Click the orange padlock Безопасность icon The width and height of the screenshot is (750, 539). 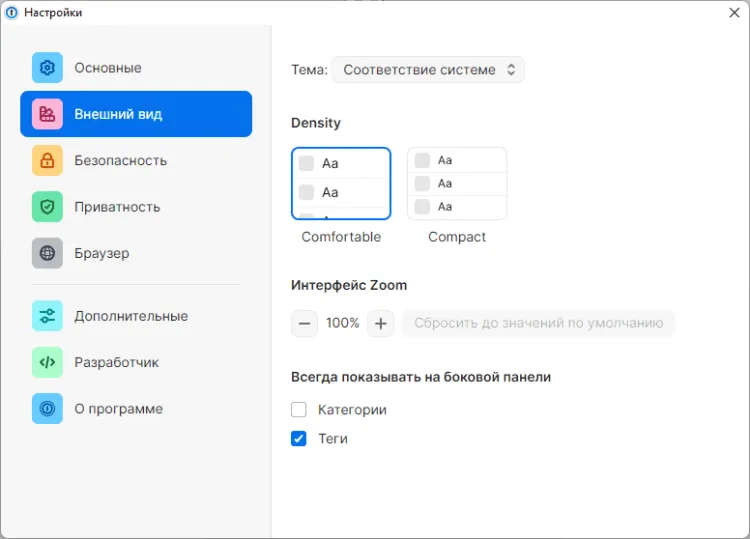coord(47,160)
